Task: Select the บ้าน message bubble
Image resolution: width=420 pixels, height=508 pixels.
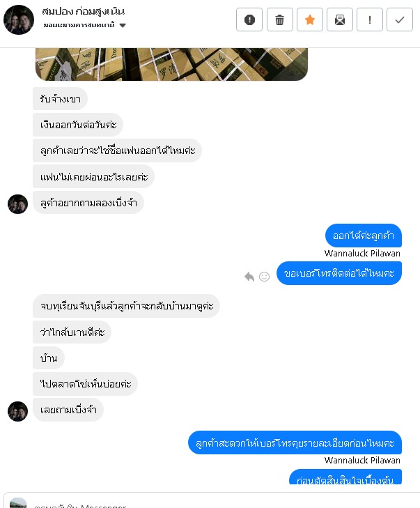Action: pyautogui.click(x=49, y=358)
